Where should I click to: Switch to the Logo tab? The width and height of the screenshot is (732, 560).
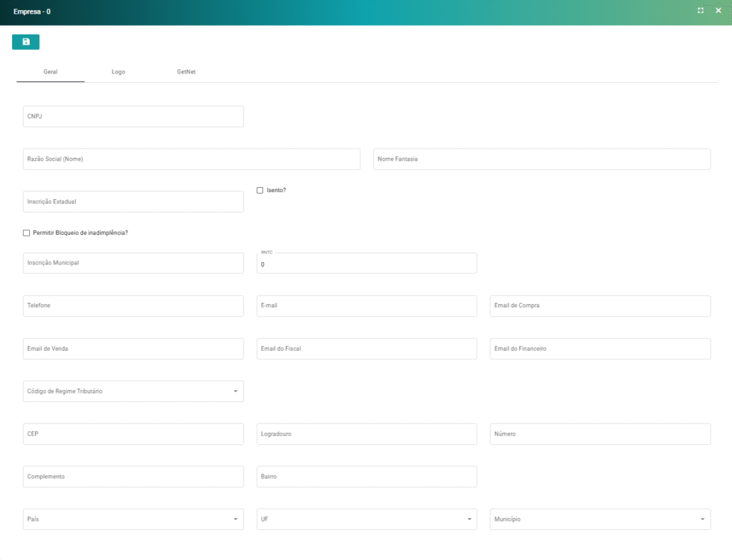118,72
